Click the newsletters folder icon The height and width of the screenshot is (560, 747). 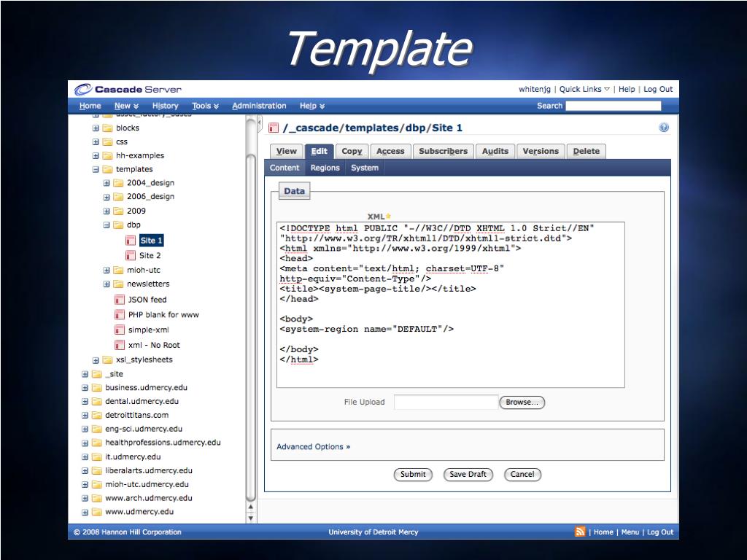coord(118,284)
